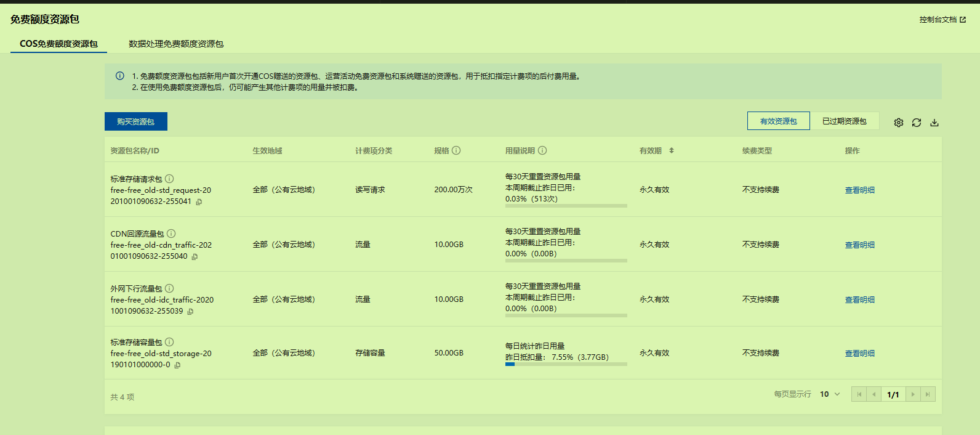Click 续费类型 column header
The image size is (980, 435).
pyautogui.click(x=757, y=150)
